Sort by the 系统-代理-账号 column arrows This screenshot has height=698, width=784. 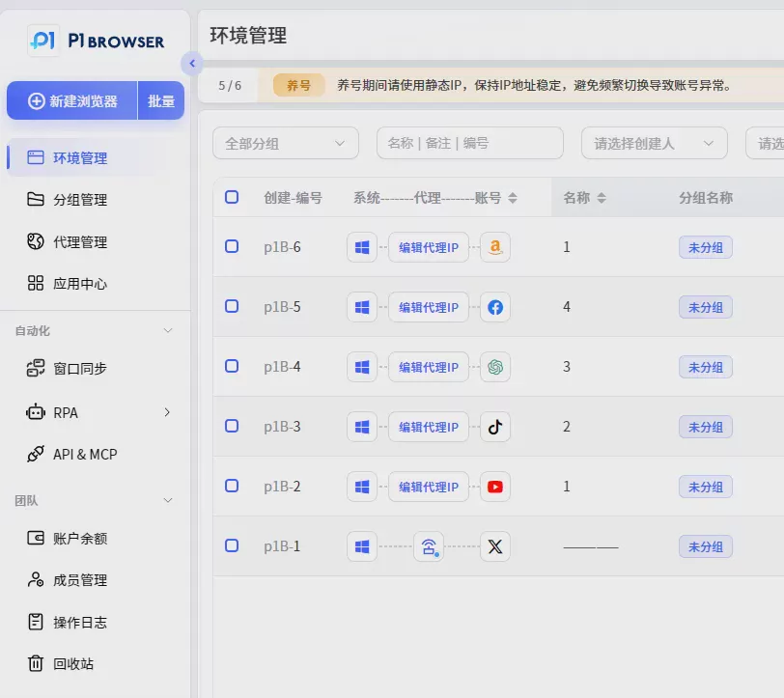513,198
